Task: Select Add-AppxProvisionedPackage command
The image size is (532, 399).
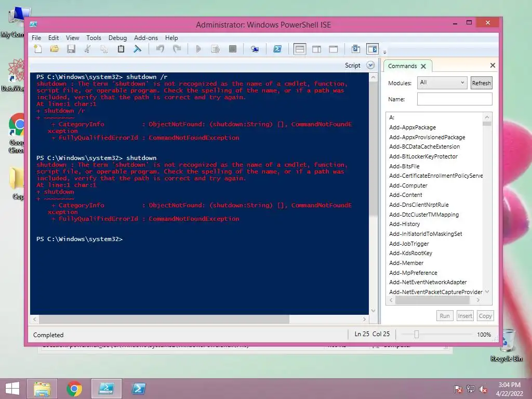Action: coord(427,137)
